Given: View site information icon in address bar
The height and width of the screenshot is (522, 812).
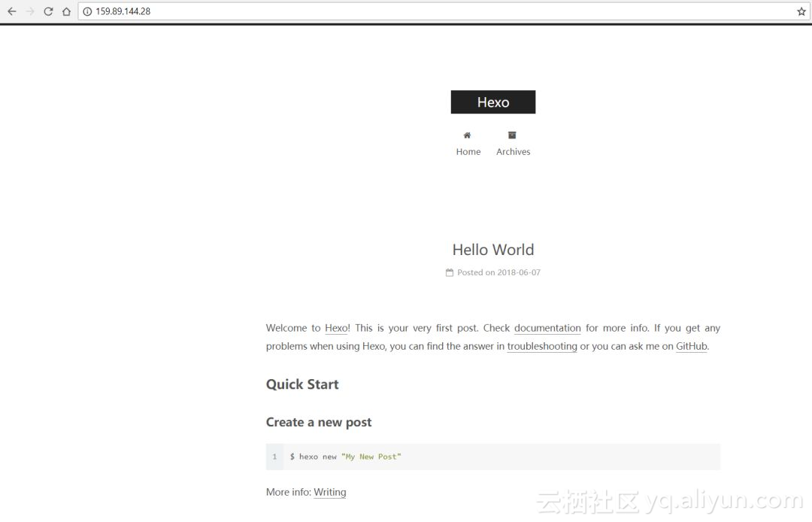Looking at the screenshot, I should click(x=87, y=11).
